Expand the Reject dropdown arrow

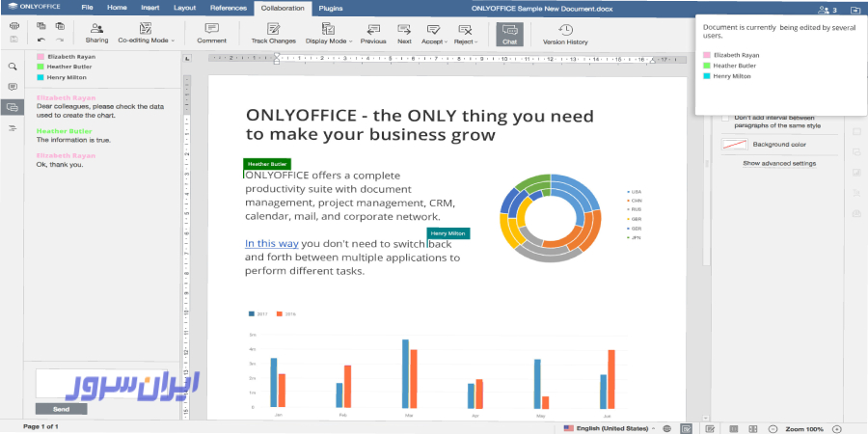(x=475, y=41)
